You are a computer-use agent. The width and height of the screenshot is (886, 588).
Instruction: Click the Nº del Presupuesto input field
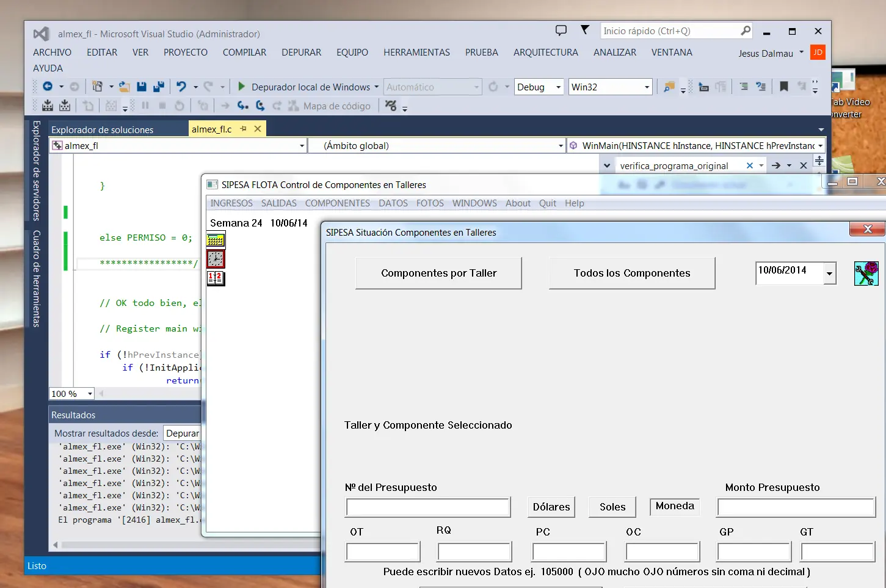click(x=428, y=507)
